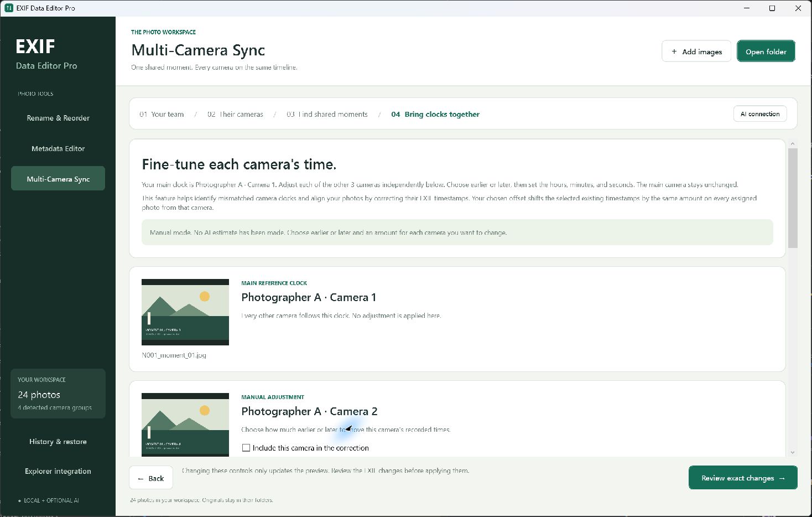This screenshot has width=812, height=517.
Task: Click the Camera 1 preview thumbnail
Action: [x=185, y=312]
